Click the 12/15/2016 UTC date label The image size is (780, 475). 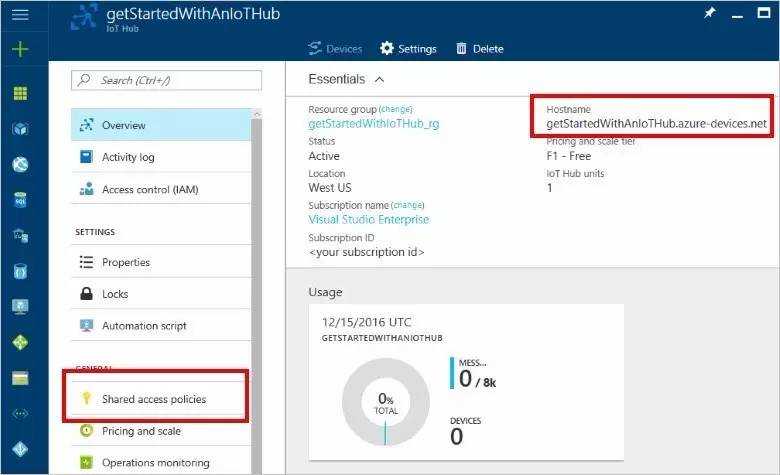pyautogui.click(x=367, y=322)
